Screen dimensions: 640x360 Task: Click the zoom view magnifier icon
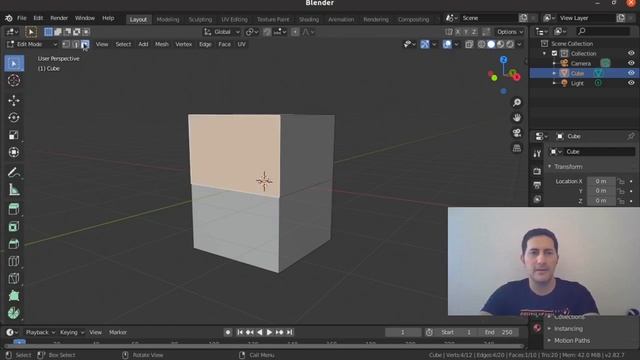click(517, 102)
